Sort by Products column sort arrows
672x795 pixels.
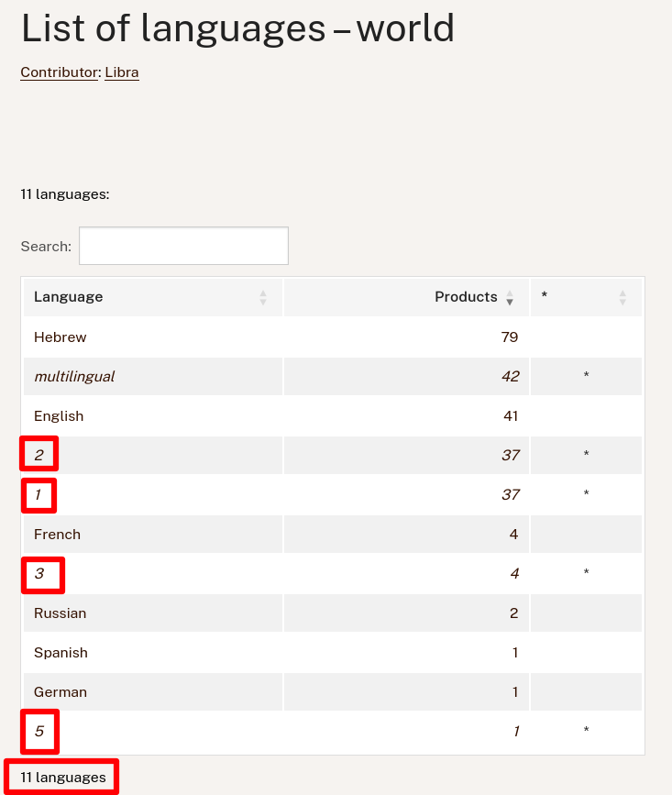point(510,298)
